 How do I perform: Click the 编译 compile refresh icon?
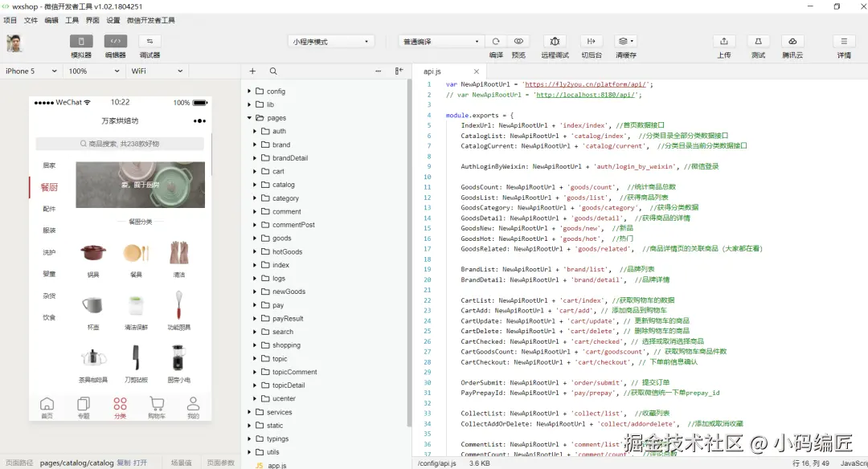496,41
